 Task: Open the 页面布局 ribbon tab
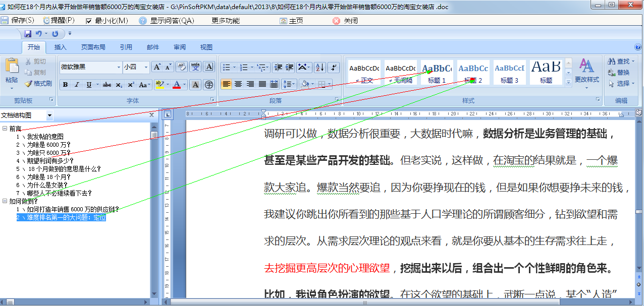93,47
